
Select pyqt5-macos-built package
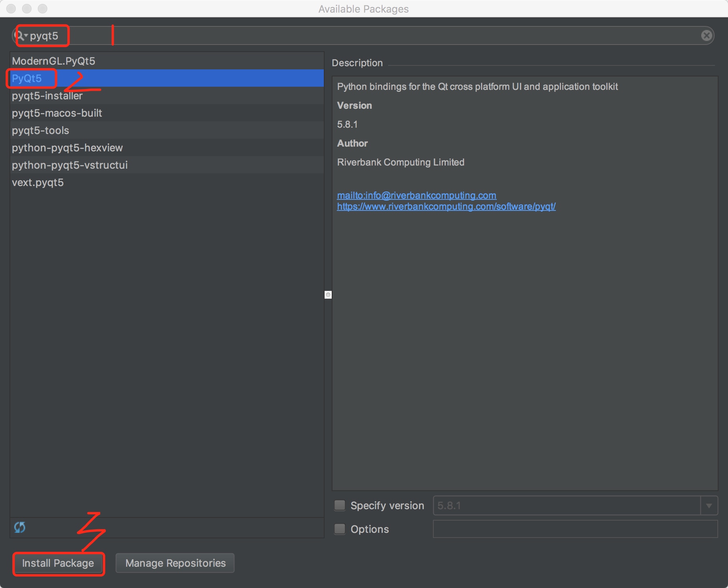[167, 113]
